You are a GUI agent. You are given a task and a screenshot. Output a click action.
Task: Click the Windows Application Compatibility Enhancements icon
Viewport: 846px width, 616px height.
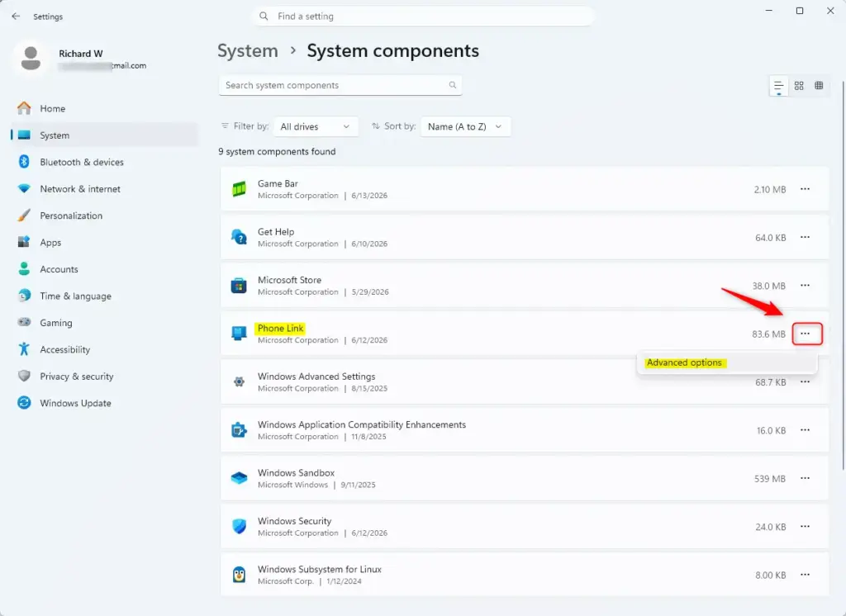point(239,430)
